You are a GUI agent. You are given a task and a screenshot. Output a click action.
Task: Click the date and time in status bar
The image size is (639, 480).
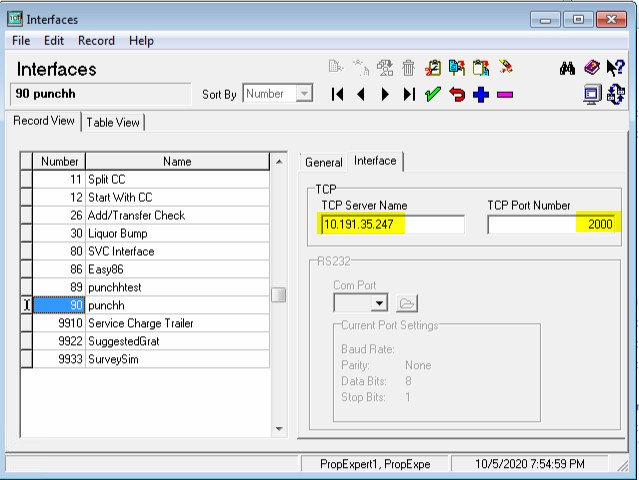click(x=530, y=464)
